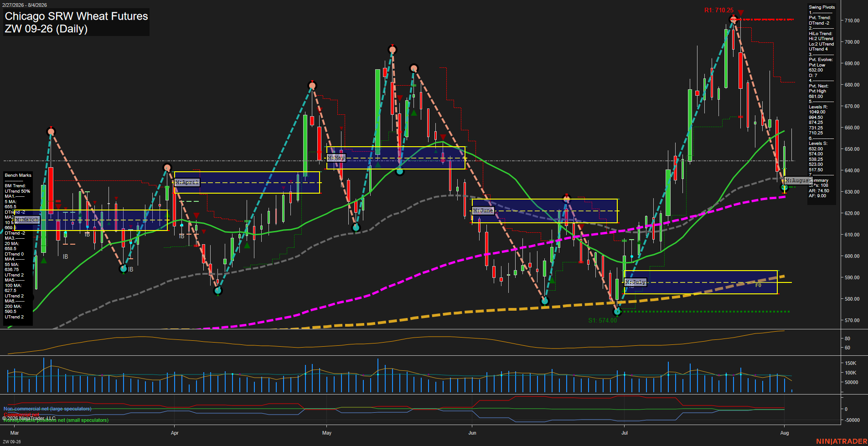Click the red down-triangle beside R1: 710.25

coord(741,13)
